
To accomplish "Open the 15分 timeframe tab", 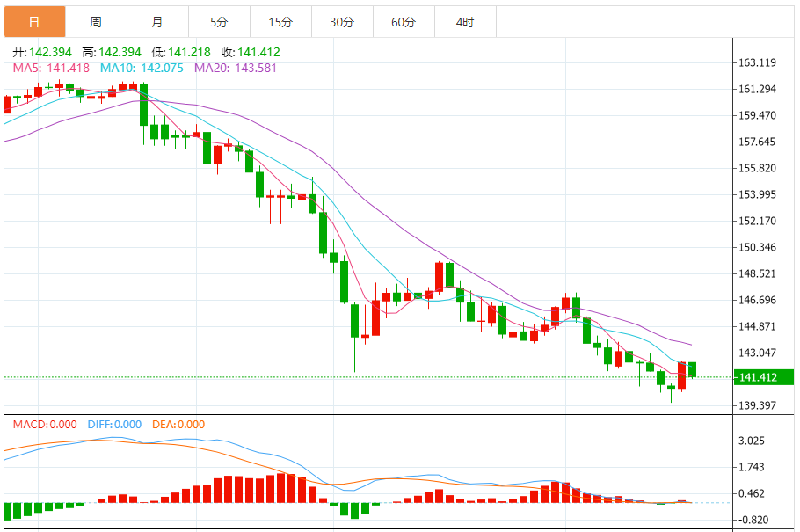I will [280, 22].
